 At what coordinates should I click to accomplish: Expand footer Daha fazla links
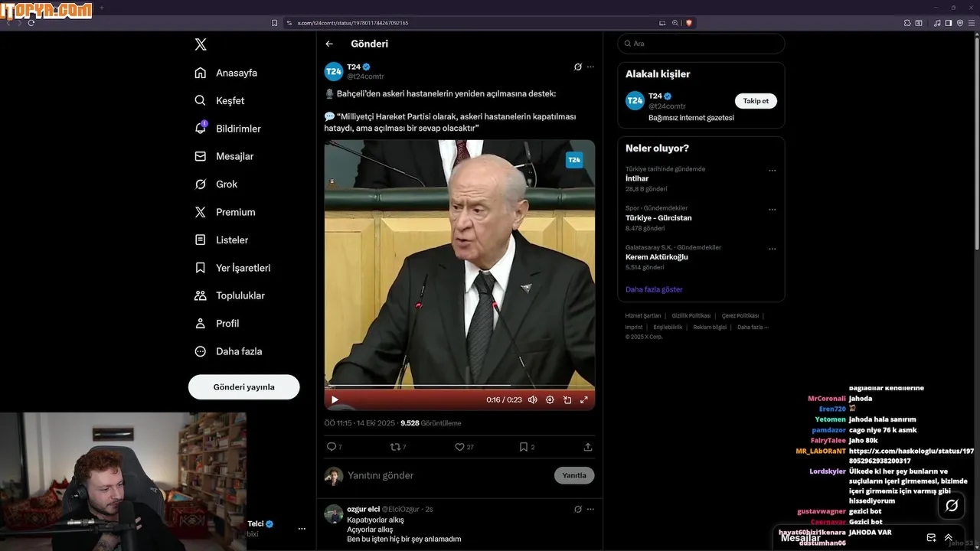pyautogui.click(x=753, y=328)
